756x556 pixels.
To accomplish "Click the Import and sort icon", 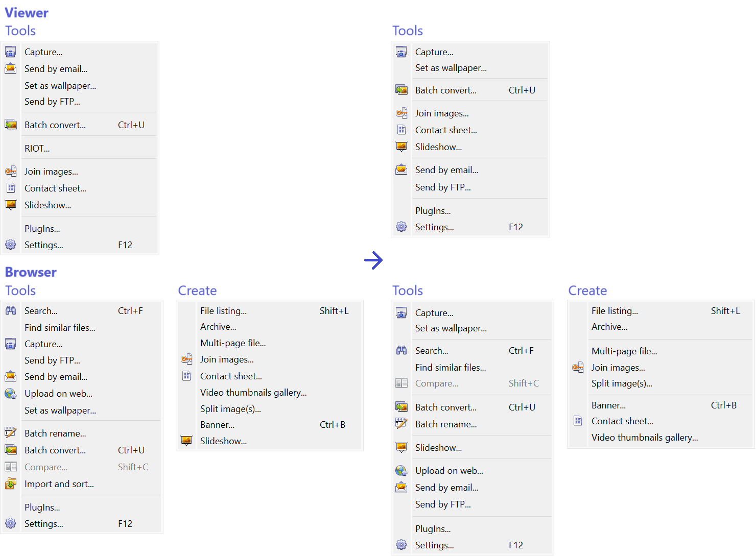I will click(x=11, y=484).
